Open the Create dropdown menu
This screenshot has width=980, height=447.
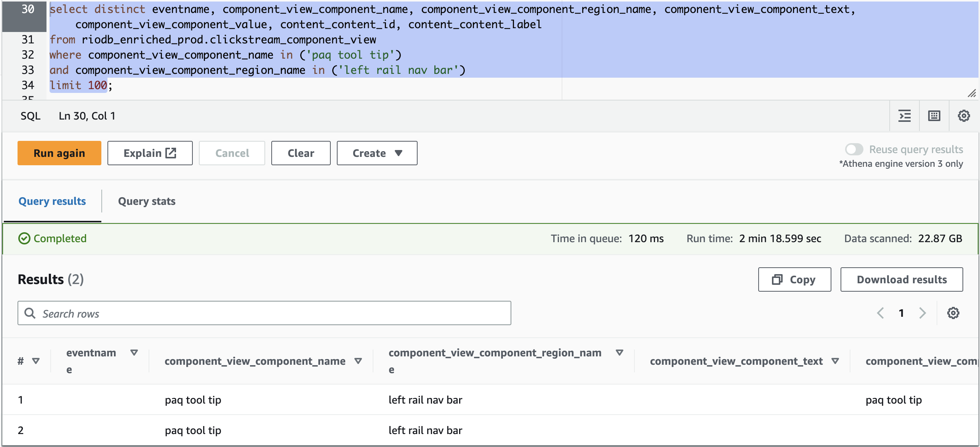pos(376,153)
